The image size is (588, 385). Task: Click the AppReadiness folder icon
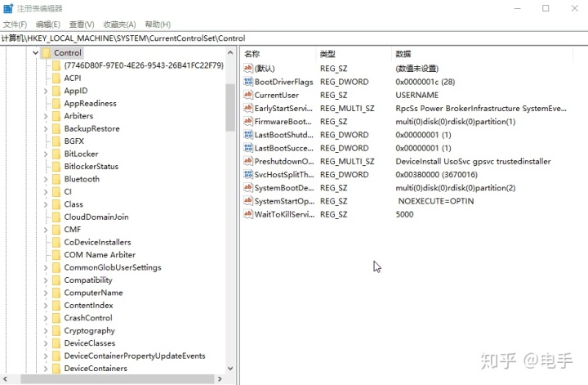(x=56, y=103)
